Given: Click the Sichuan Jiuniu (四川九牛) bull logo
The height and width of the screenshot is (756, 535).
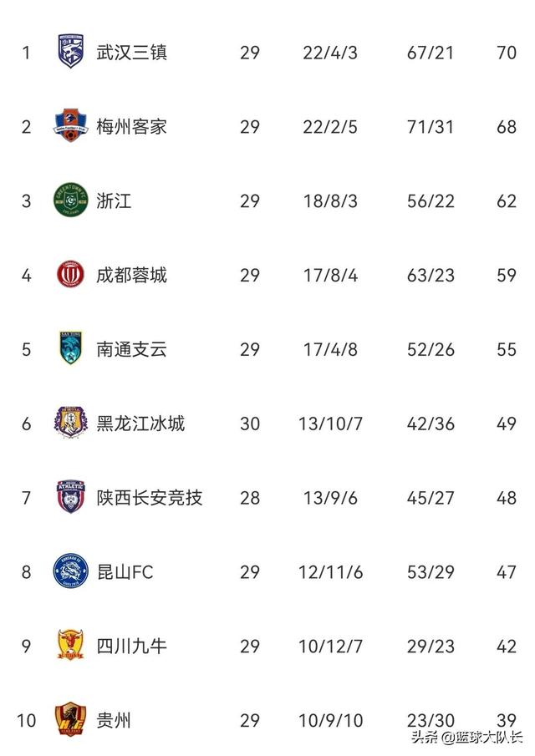Looking at the screenshot, I should 70,645.
